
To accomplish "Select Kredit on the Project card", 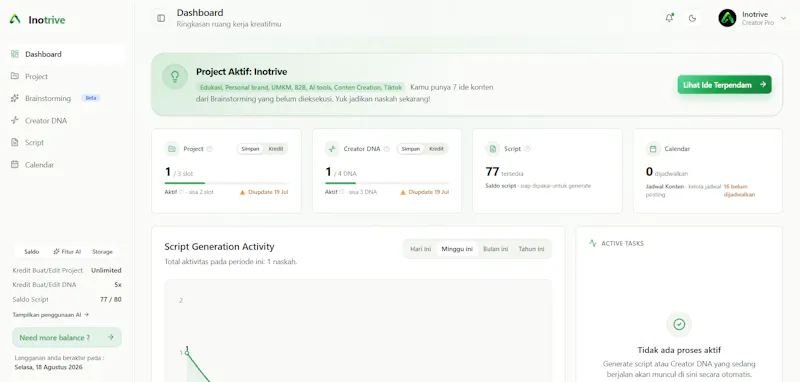I will point(276,149).
